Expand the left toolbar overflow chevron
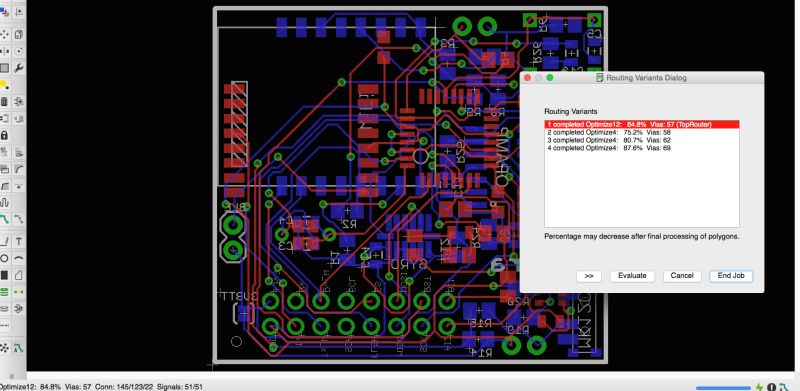This screenshot has height=391, width=800. pos(12,376)
